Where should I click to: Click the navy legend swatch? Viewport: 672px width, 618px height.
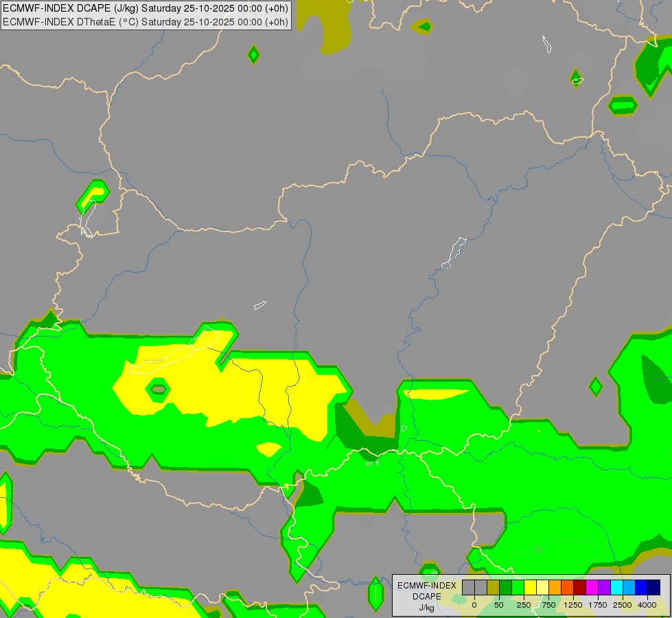(x=653, y=587)
